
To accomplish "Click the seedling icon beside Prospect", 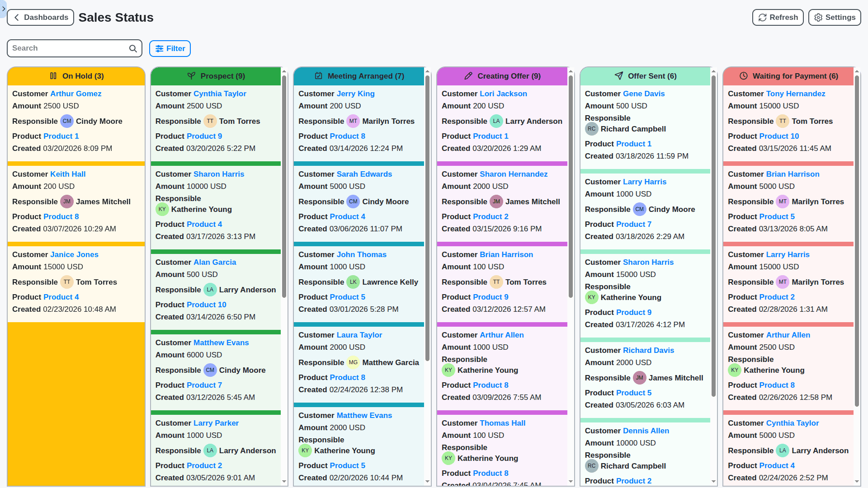I will [x=192, y=76].
